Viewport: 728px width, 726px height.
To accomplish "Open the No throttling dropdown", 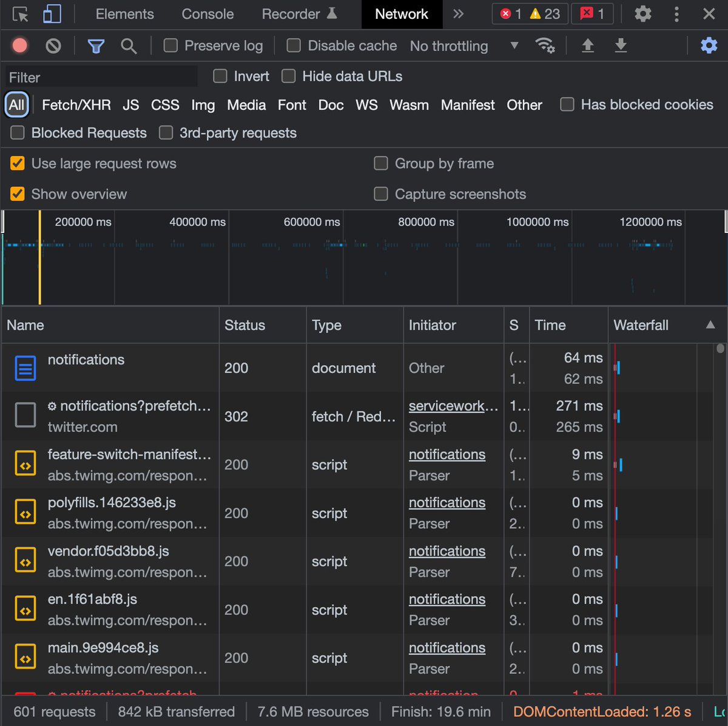I will point(464,45).
